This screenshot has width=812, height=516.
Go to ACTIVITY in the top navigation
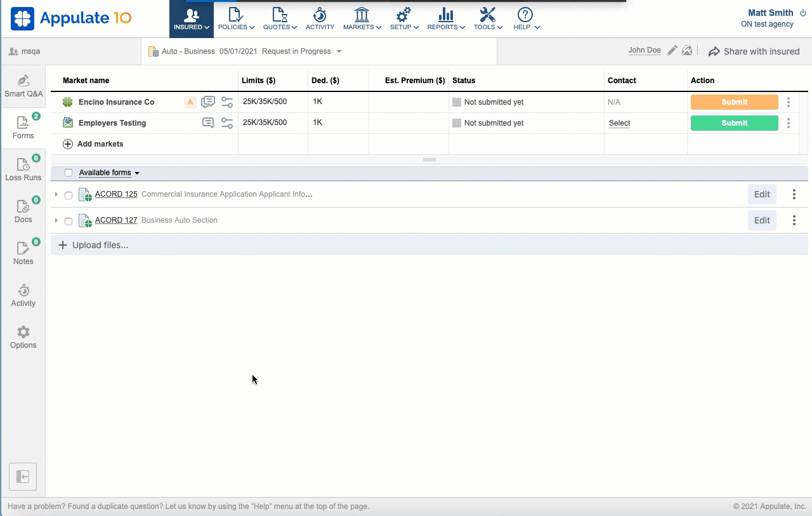320,19
